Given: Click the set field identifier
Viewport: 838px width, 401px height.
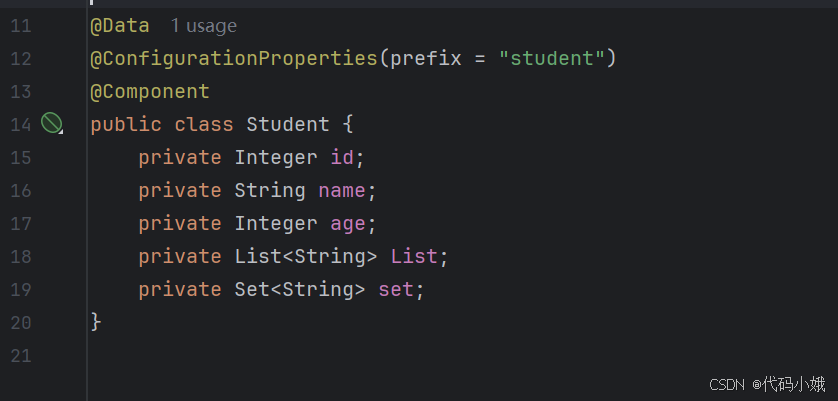Looking at the screenshot, I should (396, 289).
